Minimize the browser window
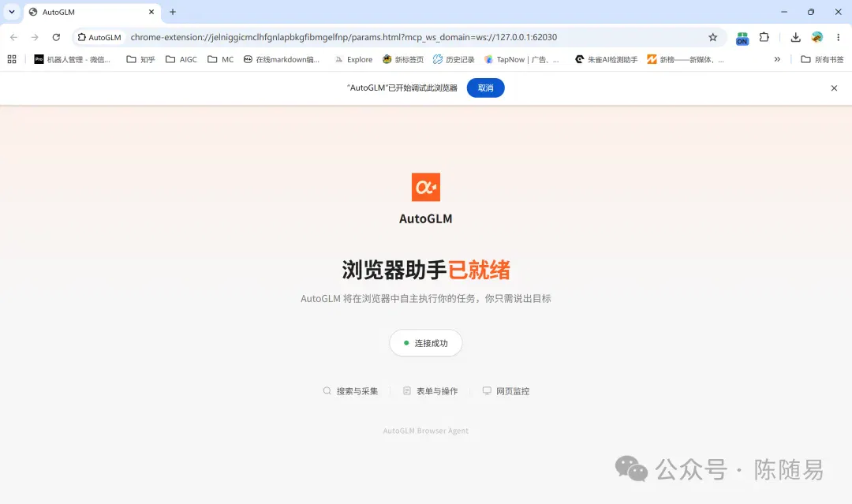 [x=783, y=12]
